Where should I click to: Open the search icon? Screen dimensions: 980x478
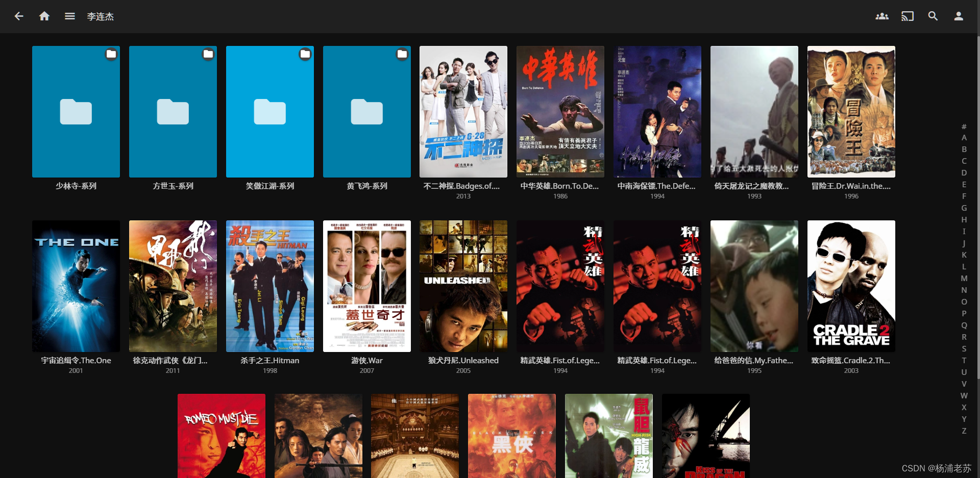933,16
